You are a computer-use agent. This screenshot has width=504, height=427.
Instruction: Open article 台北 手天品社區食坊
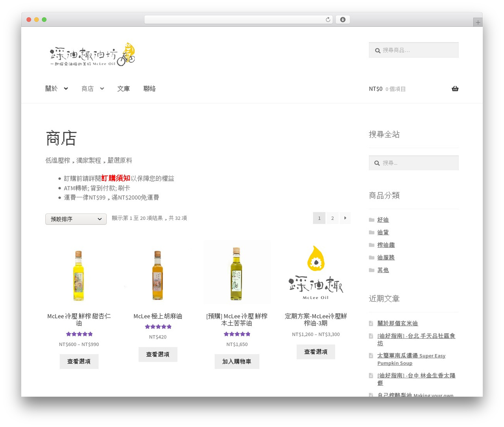(416, 340)
